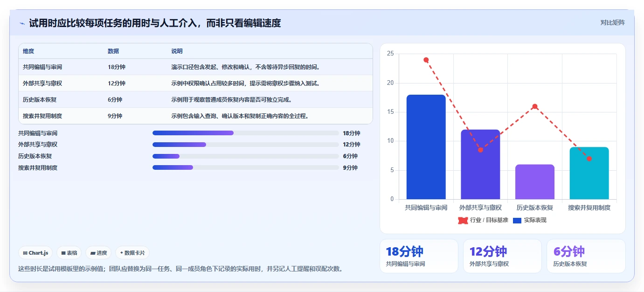Click the indigo 外部共享与撤权 chart bar

click(x=480, y=165)
